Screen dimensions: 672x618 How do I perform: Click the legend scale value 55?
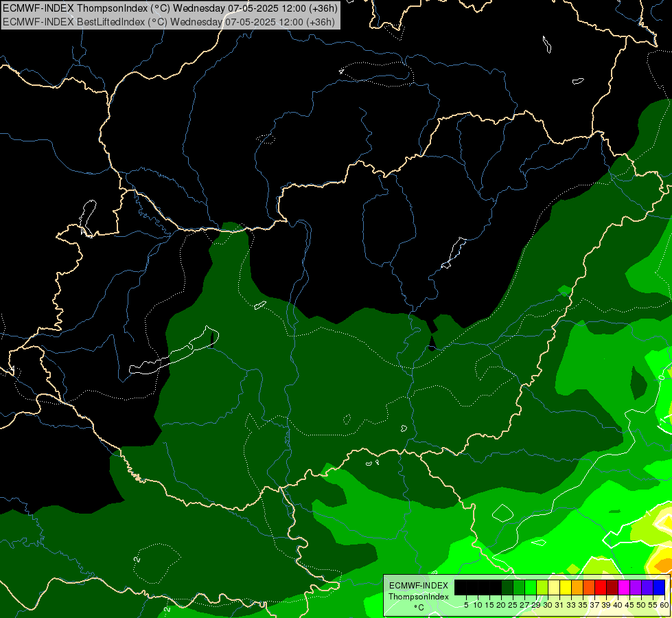click(653, 605)
